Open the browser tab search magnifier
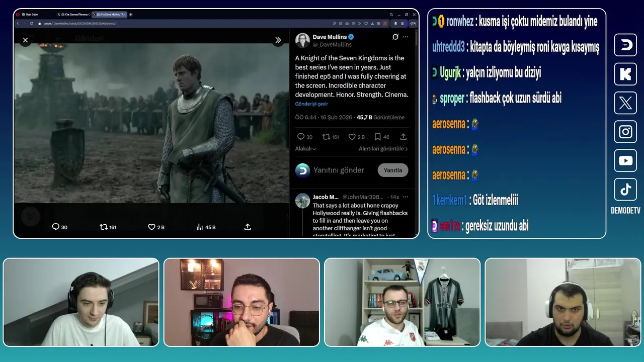The image size is (644, 362). pyautogui.click(x=391, y=15)
